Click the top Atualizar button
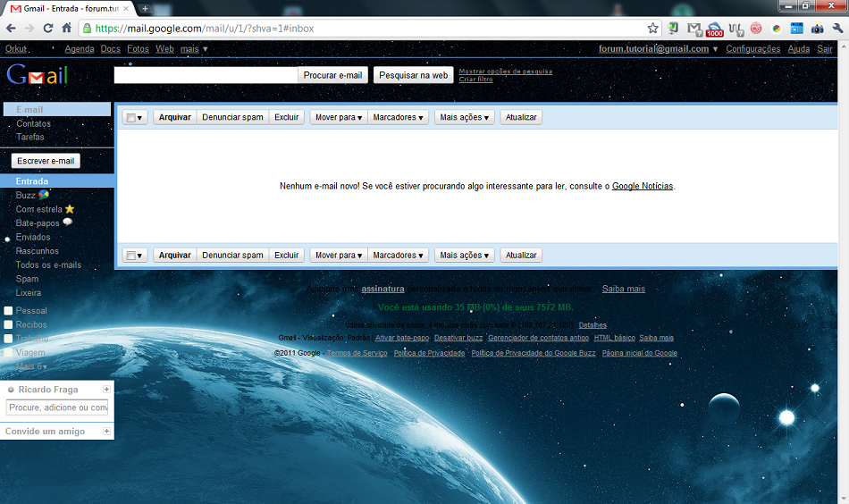The height and width of the screenshot is (504, 849). [x=521, y=117]
